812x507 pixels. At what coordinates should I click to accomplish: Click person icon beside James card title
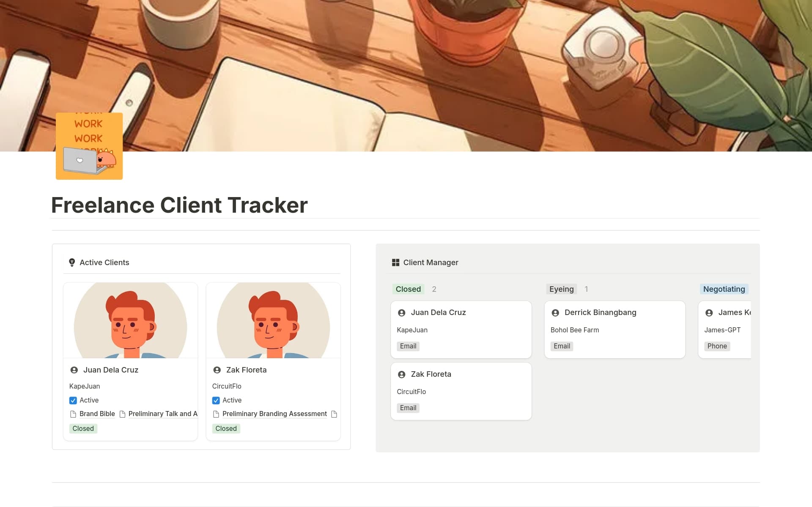click(709, 312)
